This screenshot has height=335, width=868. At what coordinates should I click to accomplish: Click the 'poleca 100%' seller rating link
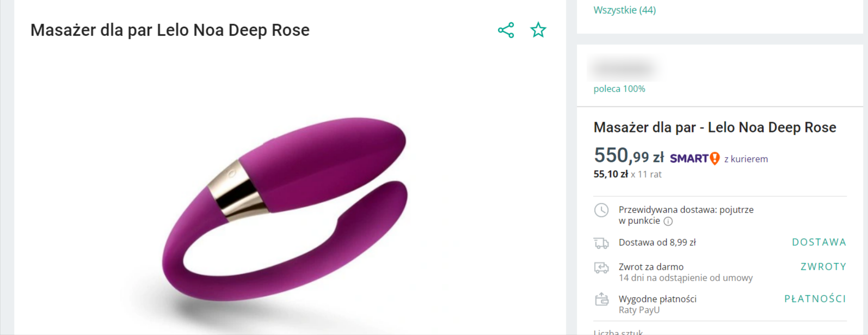tap(619, 89)
